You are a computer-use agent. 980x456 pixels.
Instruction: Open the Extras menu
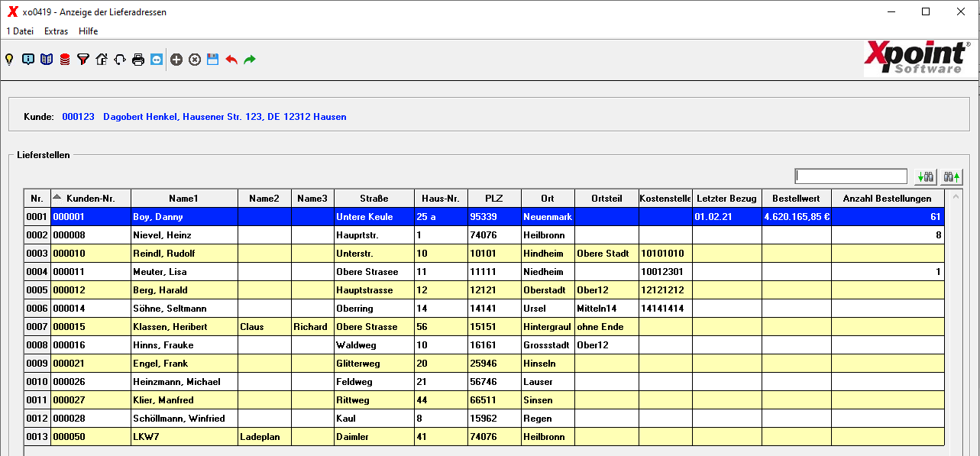pyautogui.click(x=56, y=31)
